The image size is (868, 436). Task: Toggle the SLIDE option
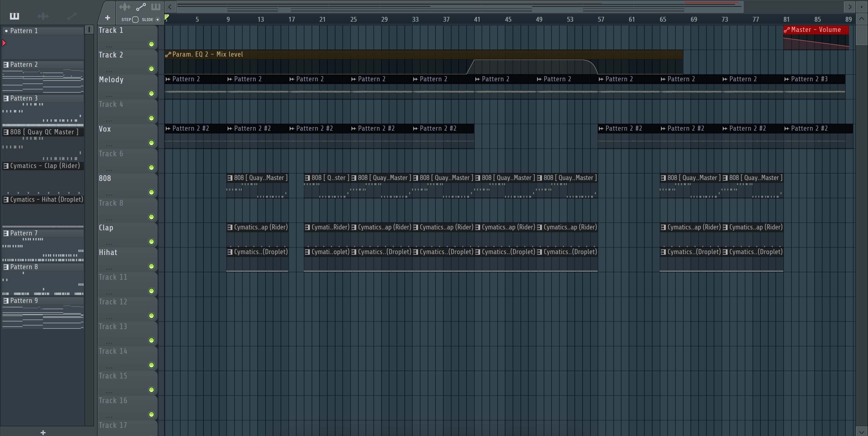(157, 20)
